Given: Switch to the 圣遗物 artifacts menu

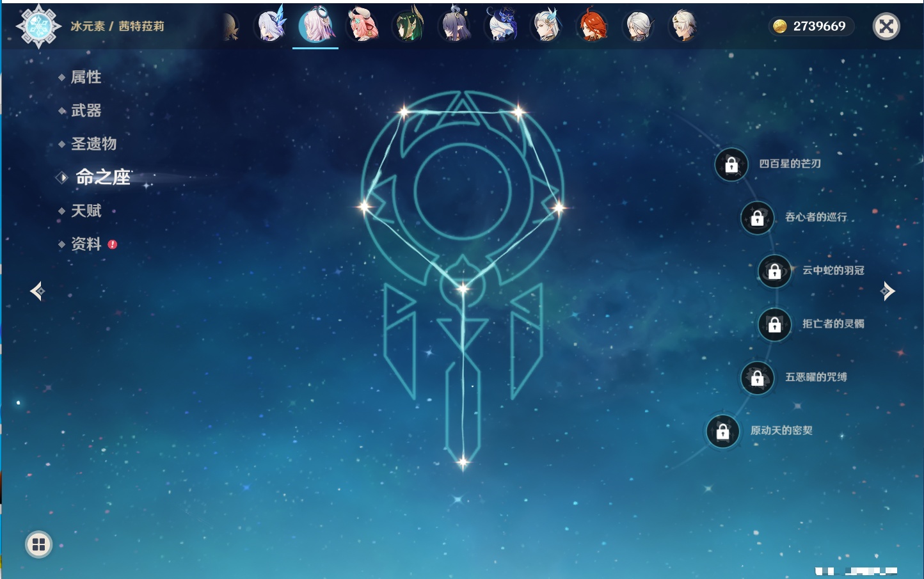Looking at the screenshot, I should pos(93,144).
